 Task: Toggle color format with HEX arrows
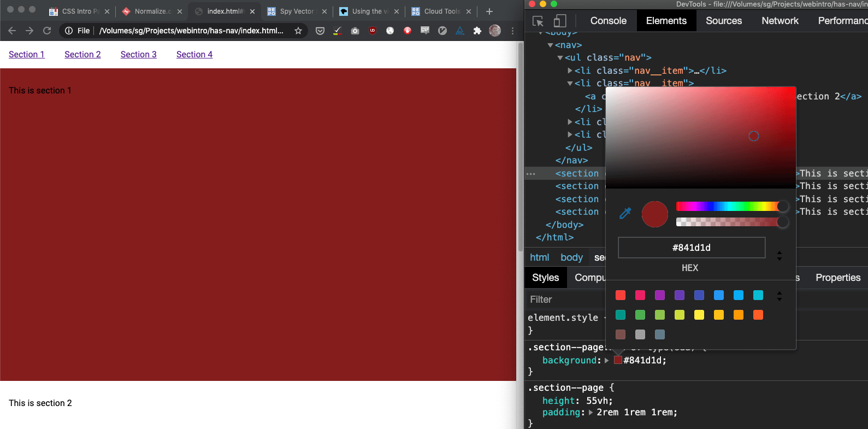click(x=780, y=255)
